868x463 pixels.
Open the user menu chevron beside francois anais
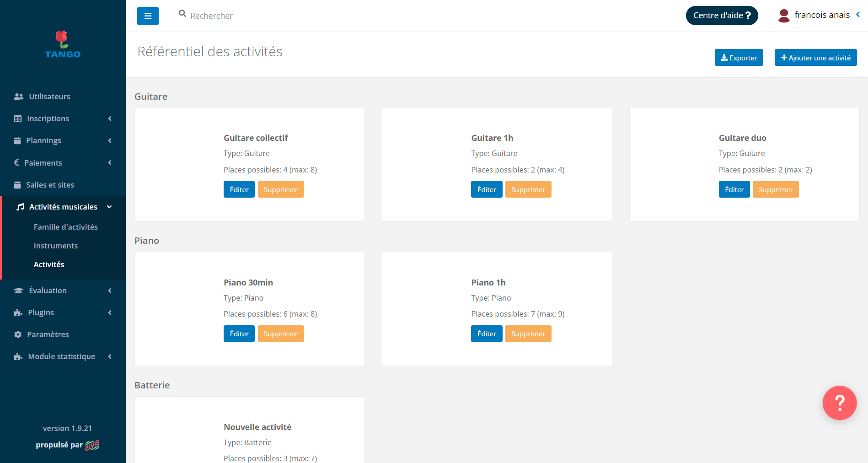click(x=858, y=15)
